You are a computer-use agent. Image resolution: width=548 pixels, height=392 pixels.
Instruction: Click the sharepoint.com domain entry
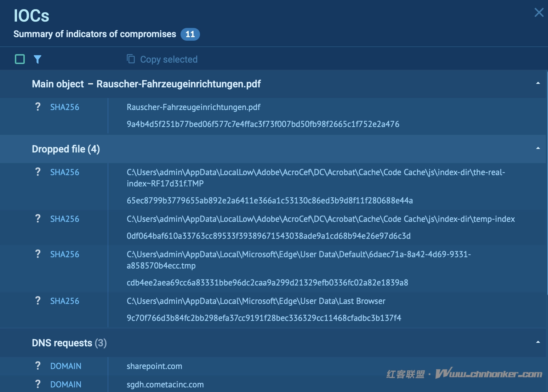[x=154, y=366]
